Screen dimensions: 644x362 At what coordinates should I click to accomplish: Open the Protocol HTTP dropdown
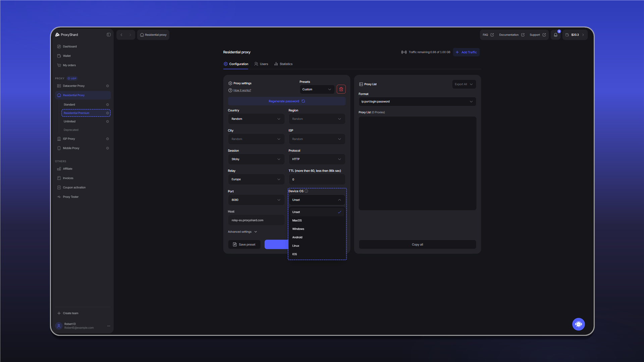pyautogui.click(x=317, y=159)
